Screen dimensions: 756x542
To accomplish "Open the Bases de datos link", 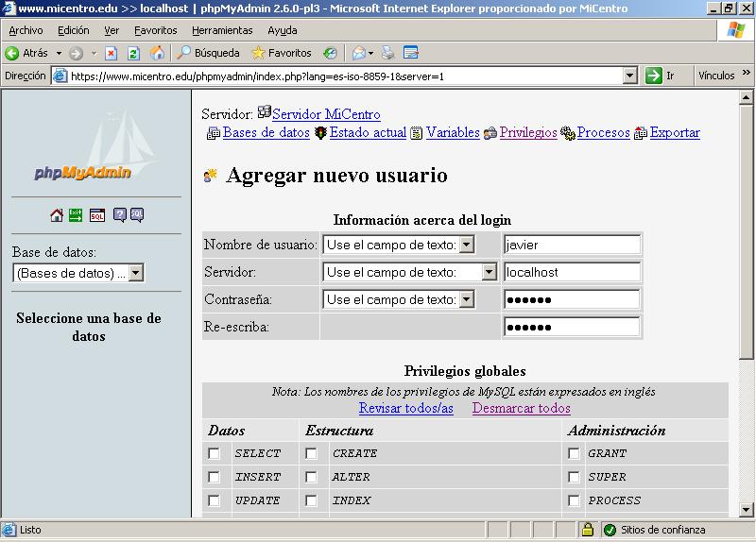I will 266,132.
